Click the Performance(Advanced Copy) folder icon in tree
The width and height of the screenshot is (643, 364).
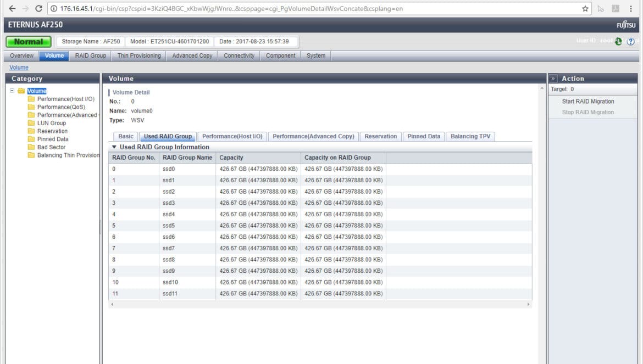(x=31, y=115)
